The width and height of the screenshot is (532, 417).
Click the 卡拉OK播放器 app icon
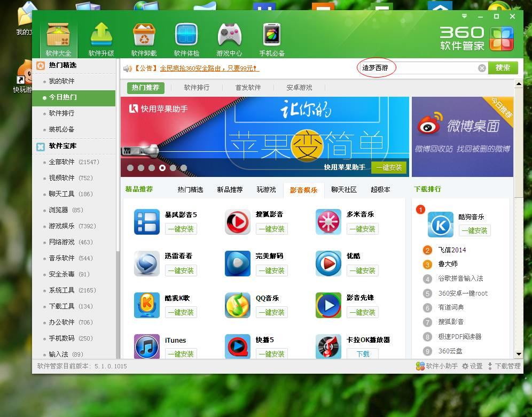328,346
